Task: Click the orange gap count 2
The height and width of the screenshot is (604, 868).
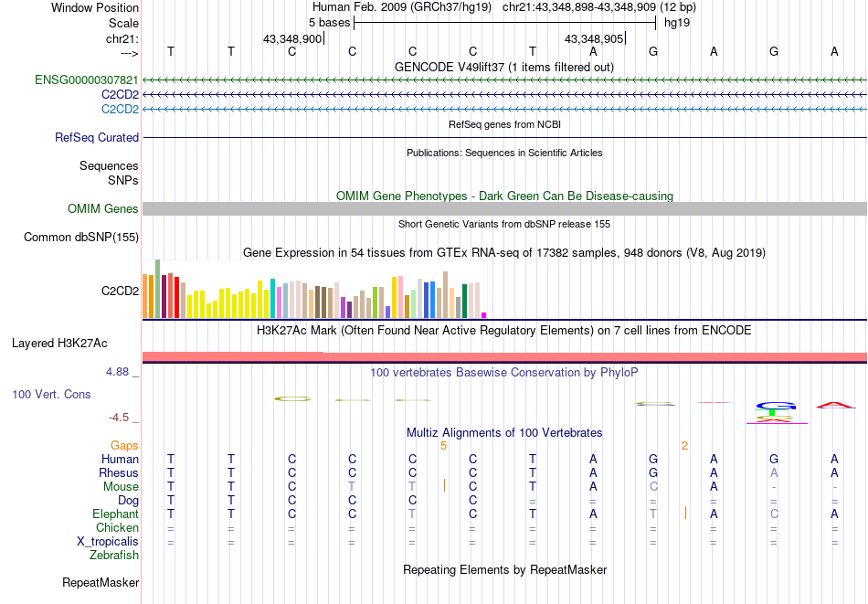Action: coord(684,446)
